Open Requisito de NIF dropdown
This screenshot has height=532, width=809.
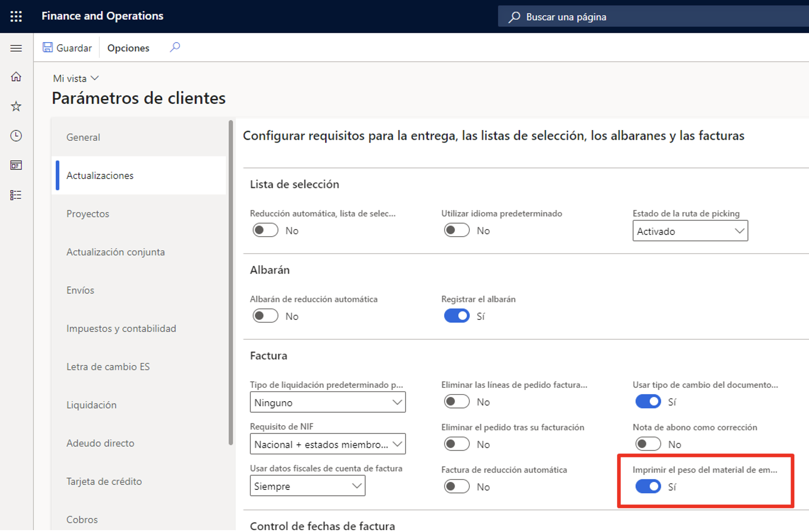[x=327, y=444]
